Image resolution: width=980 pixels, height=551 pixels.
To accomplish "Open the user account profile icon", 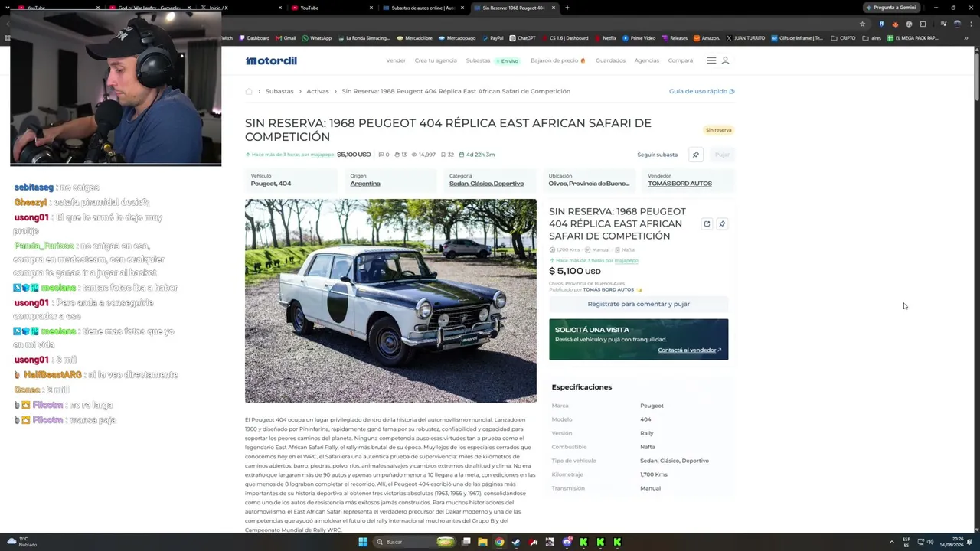I will (725, 60).
